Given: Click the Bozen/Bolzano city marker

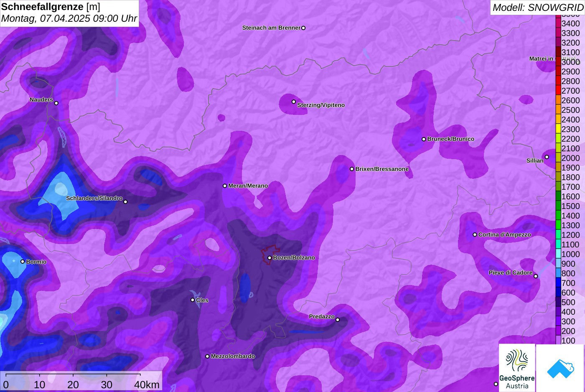Looking at the screenshot, I should pos(270,258).
